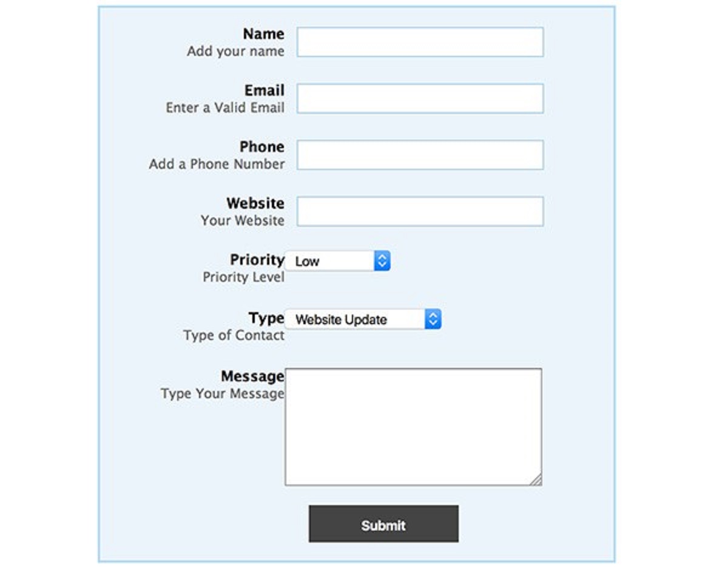Screen dimensions: 728x567
Task: Click the Email field label
Action: pos(266,90)
